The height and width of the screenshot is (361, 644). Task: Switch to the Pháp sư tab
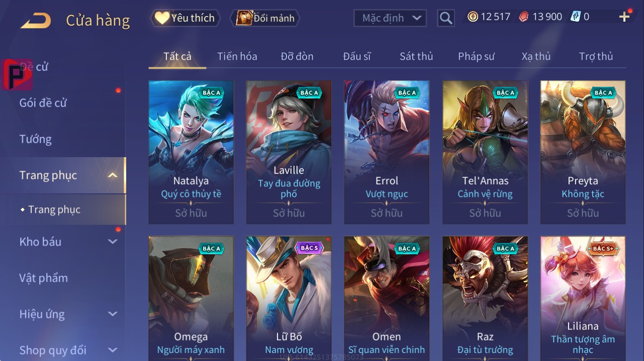click(x=476, y=56)
